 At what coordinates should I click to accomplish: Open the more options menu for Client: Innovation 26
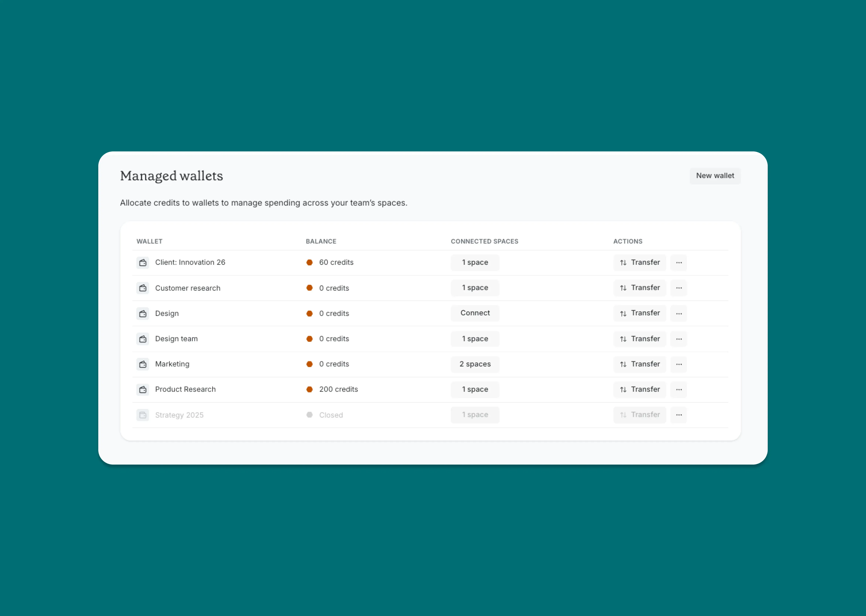[679, 262]
